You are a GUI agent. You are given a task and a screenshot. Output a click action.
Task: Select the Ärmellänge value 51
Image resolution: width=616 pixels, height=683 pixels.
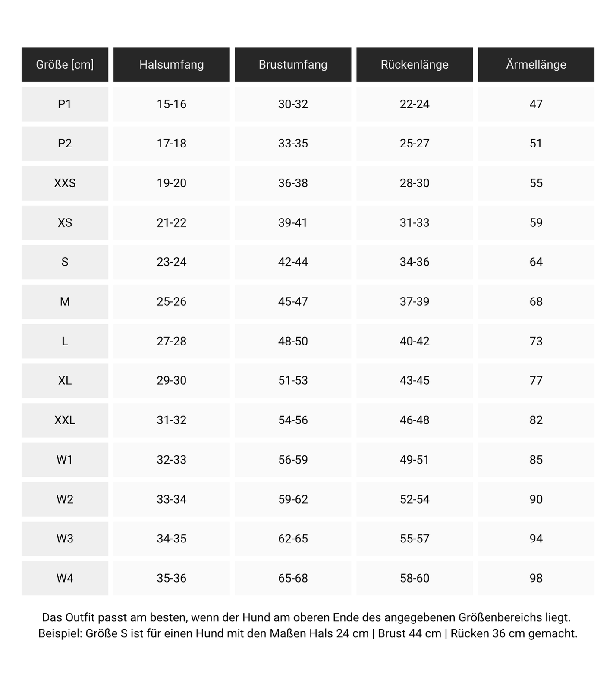pyautogui.click(x=536, y=144)
